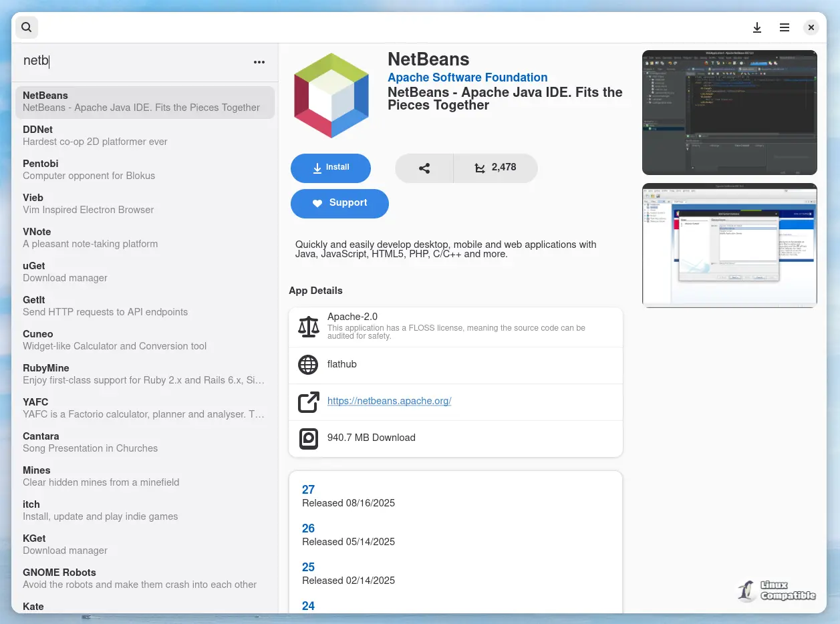Screen dimensions: 840x624
Task: Open the netbeans.apache.org website link
Action: (x=389, y=401)
